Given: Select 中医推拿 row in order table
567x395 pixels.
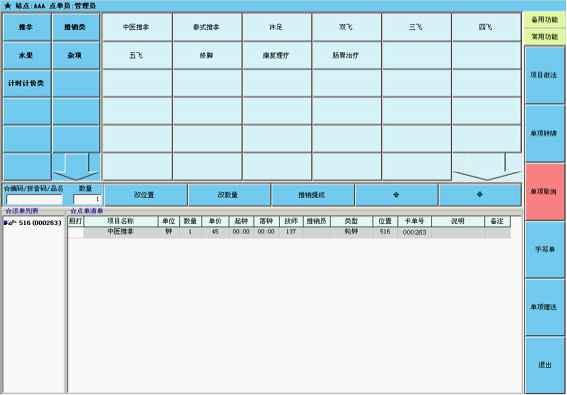Looking at the screenshot, I should tap(289, 232).
